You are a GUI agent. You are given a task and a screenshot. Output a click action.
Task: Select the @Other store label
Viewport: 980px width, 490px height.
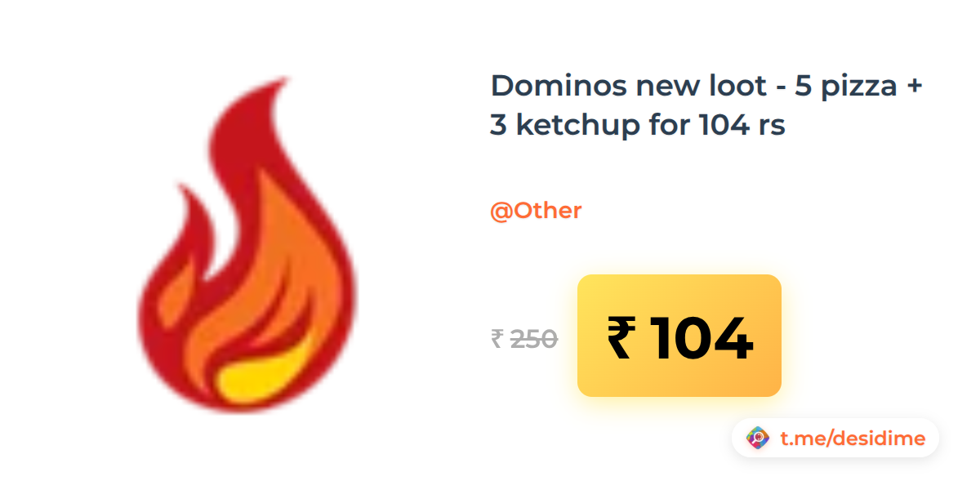tap(536, 211)
